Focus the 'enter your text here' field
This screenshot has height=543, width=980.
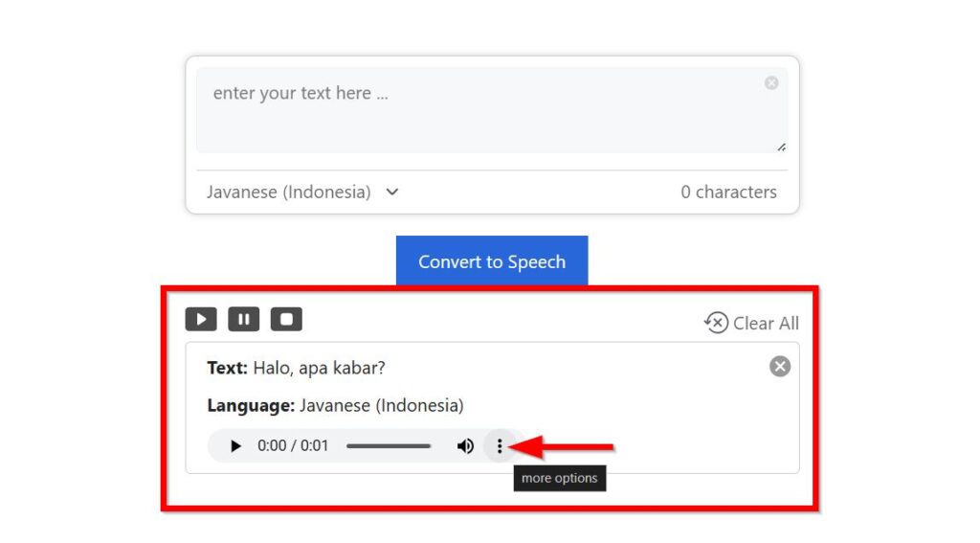click(492, 110)
